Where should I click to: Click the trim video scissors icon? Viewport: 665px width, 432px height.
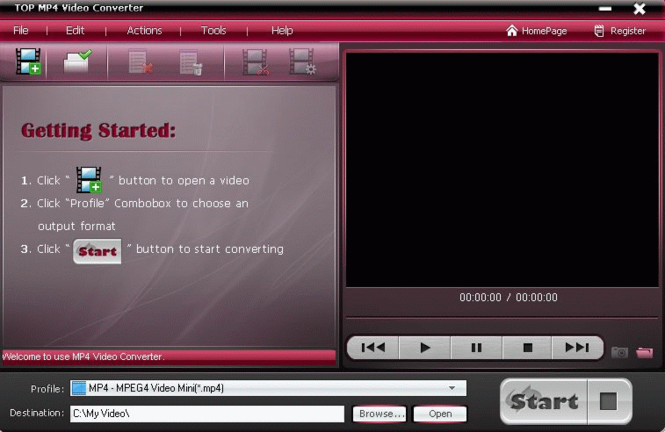pos(255,62)
